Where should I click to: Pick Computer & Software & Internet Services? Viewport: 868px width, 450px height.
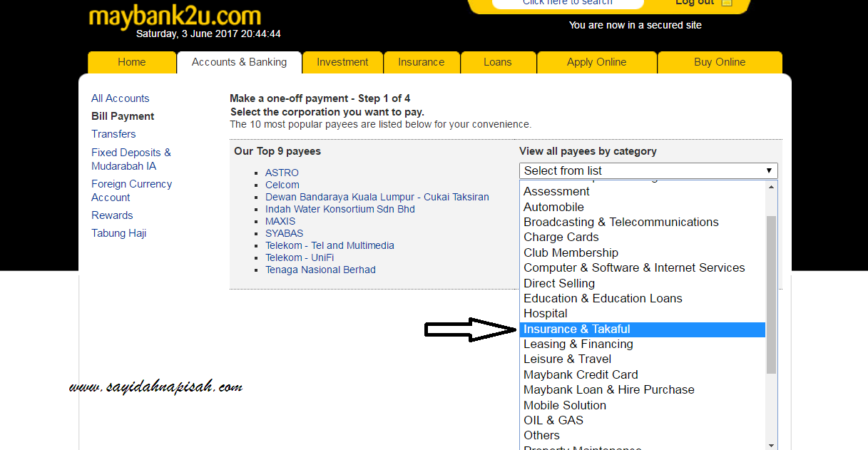point(643,267)
